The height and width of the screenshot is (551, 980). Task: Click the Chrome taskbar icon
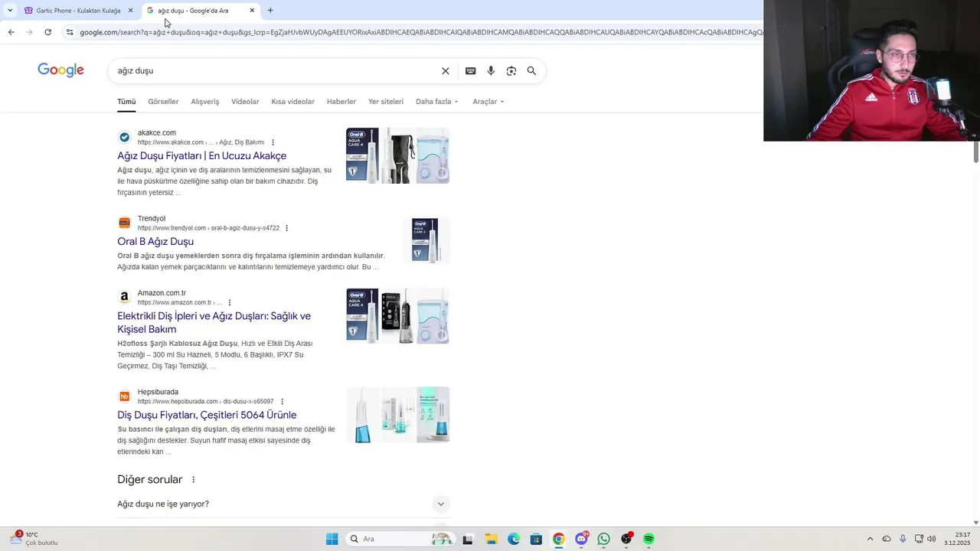pyautogui.click(x=559, y=539)
